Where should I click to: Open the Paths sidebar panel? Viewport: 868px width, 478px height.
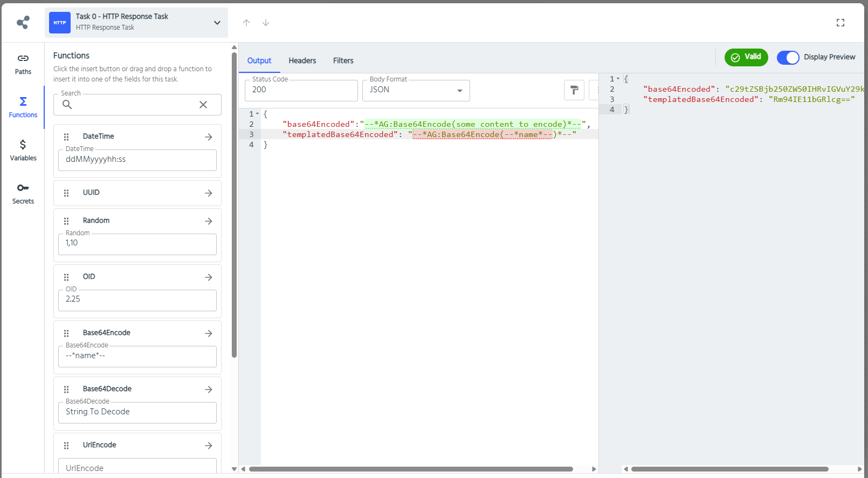click(x=23, y=64)
